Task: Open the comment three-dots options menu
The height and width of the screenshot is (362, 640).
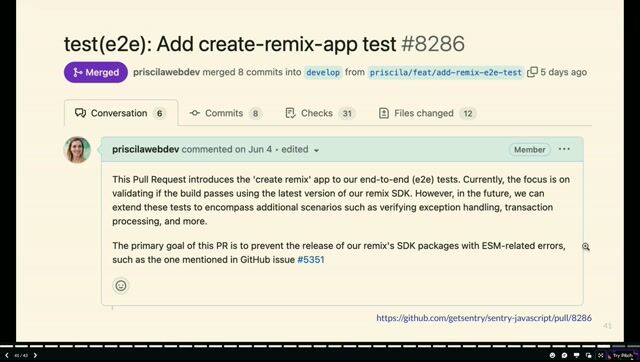Action: (564, 149)
